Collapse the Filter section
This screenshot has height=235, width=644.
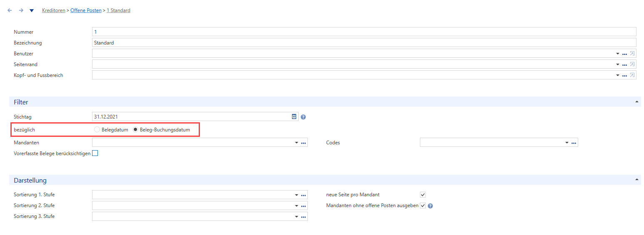click(637, 101)
